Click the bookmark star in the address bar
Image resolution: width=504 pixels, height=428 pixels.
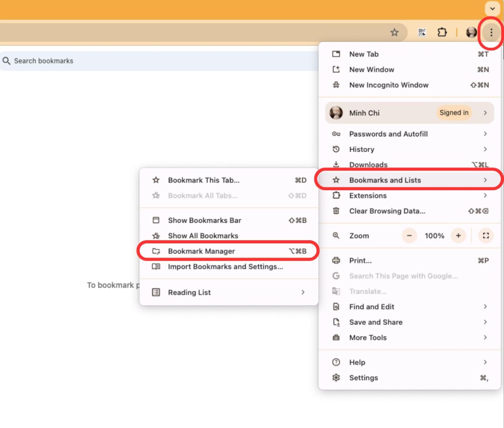[x=395, y=32]
